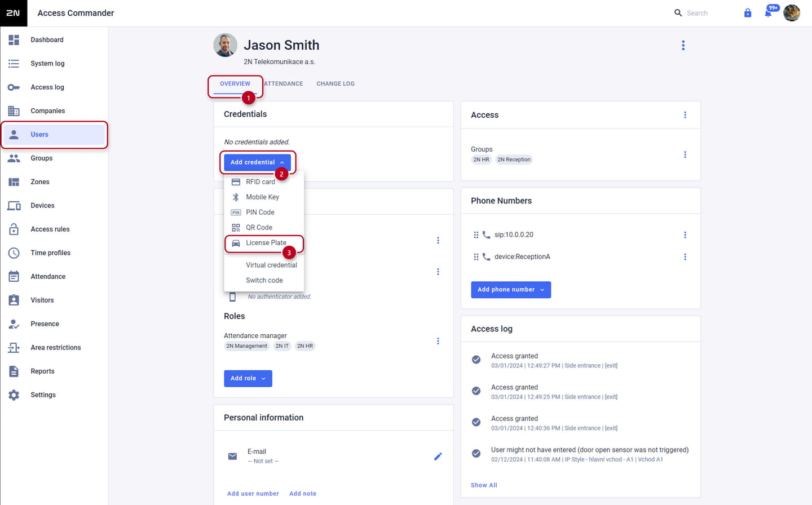Click the search magnifier icon
The image size is (812, 505).
678,13
